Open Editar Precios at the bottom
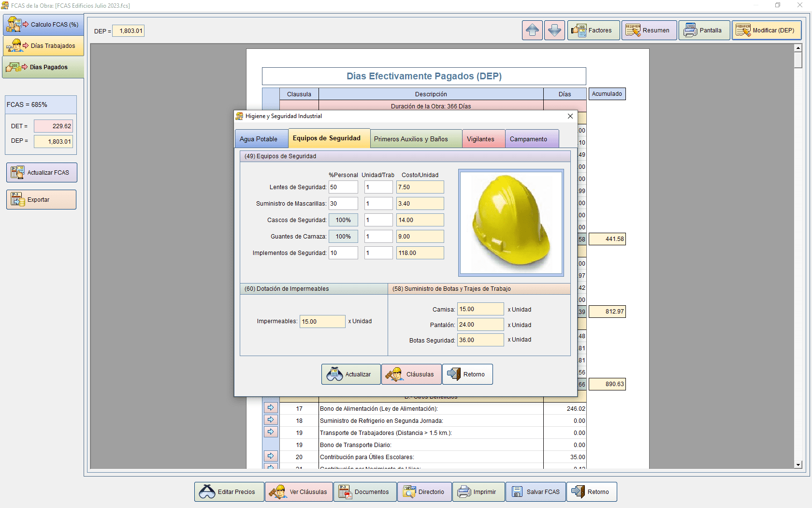Screen dimensions: 812x508 [229, 492]
